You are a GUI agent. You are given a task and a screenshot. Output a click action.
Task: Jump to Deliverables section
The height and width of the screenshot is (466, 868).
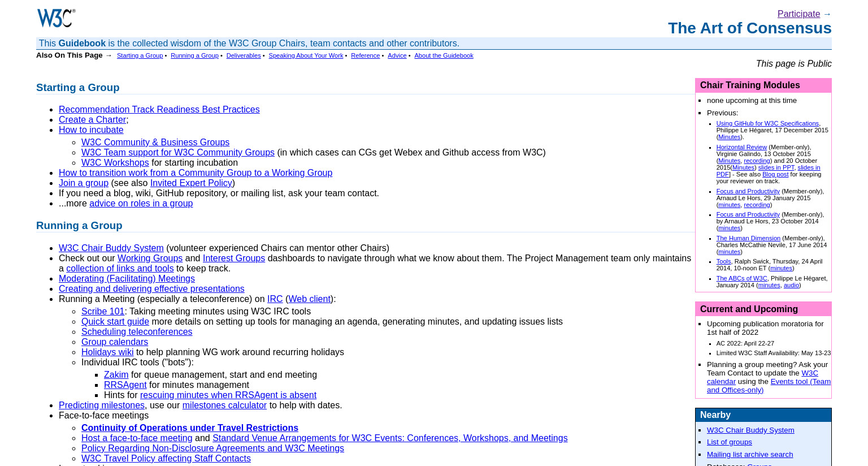(244, 55)
